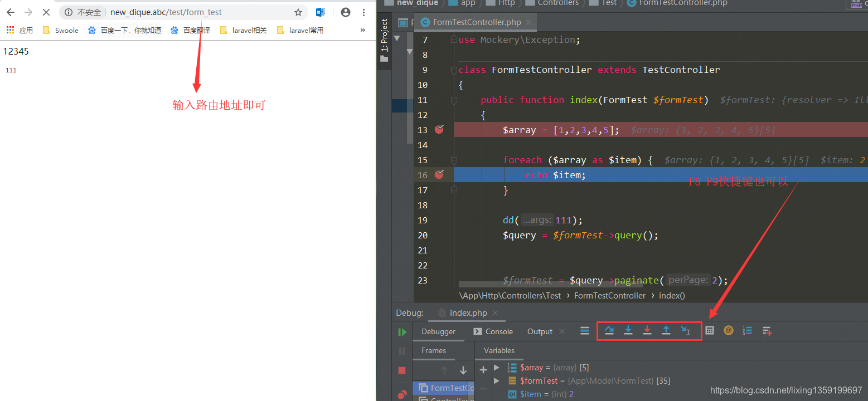
Task: Click the New Watch plus icon in Variables
Action: point(483,370)
